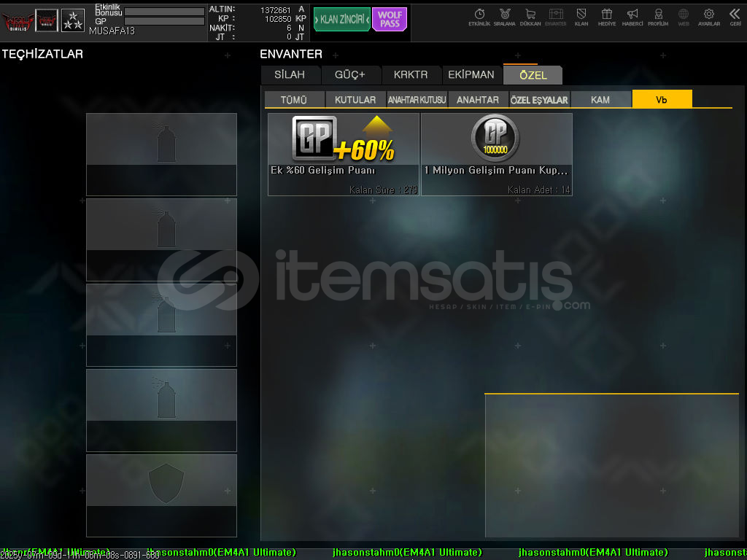Click the Wolfteam Diriliş logo
Viewport: 747px width, 560px height.
tap(18, 20)
